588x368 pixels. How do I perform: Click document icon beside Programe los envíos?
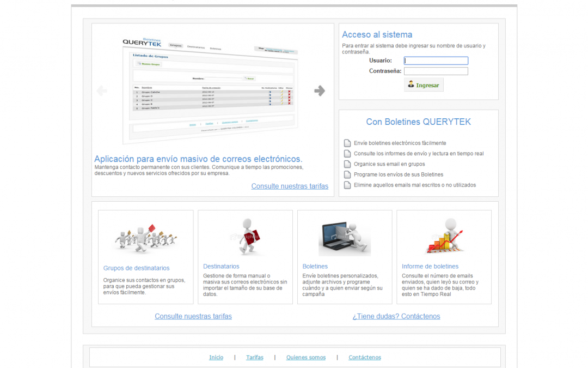point(347,174)
